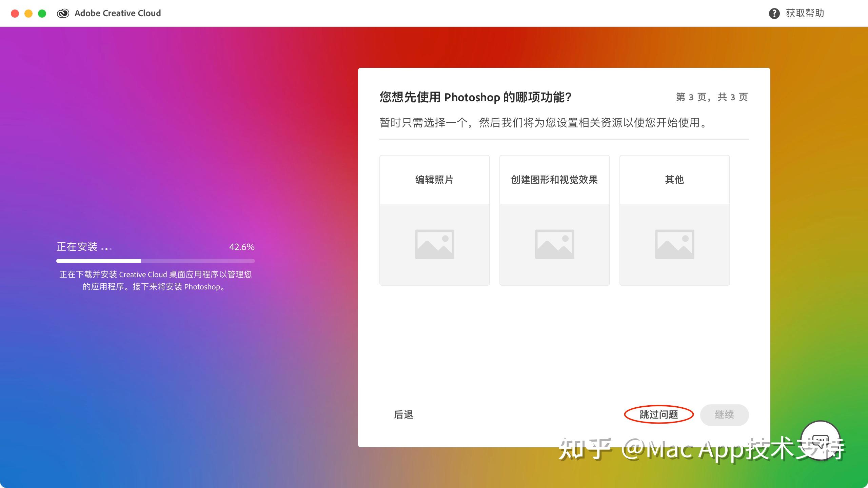
Task: Click the 第 3 页，共 3 页 indicator
Action: click(x=712, y=97)
